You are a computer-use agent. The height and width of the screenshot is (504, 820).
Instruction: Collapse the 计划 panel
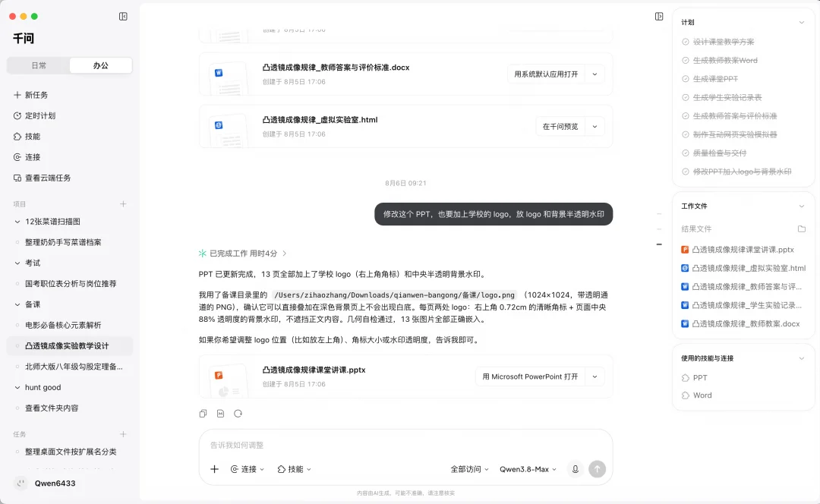(802, 23)
